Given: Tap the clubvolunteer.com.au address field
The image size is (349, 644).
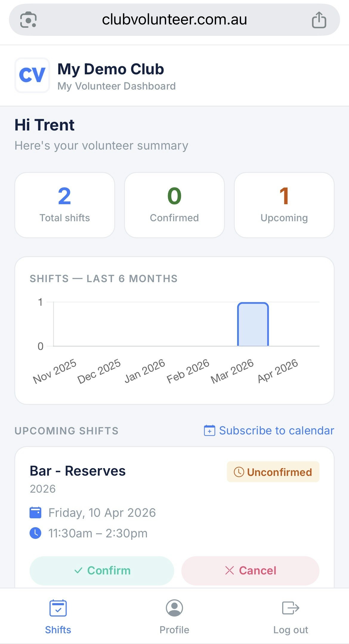Looking at the screenshot, I should point(174,20).
